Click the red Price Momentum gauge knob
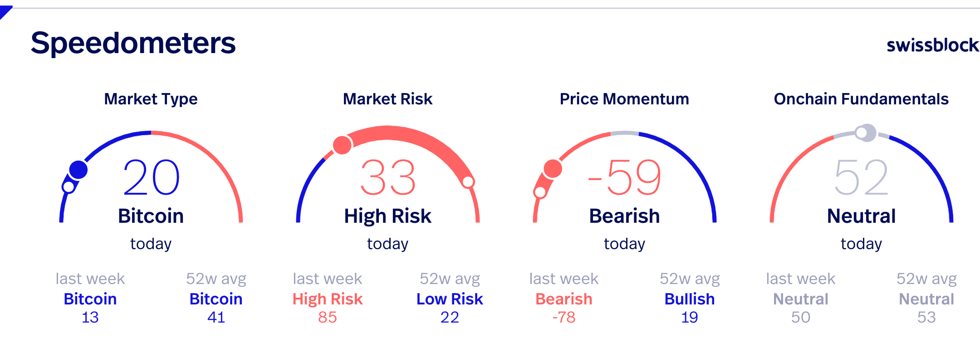The image size is (980, 343). (x=553, y=169)
